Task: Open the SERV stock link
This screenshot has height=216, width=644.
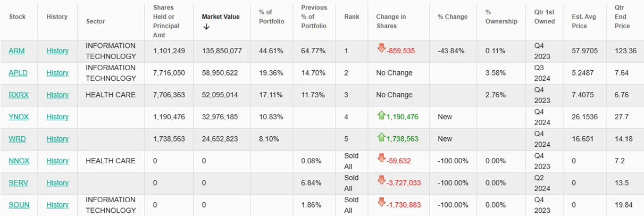Action: (19, 183)
